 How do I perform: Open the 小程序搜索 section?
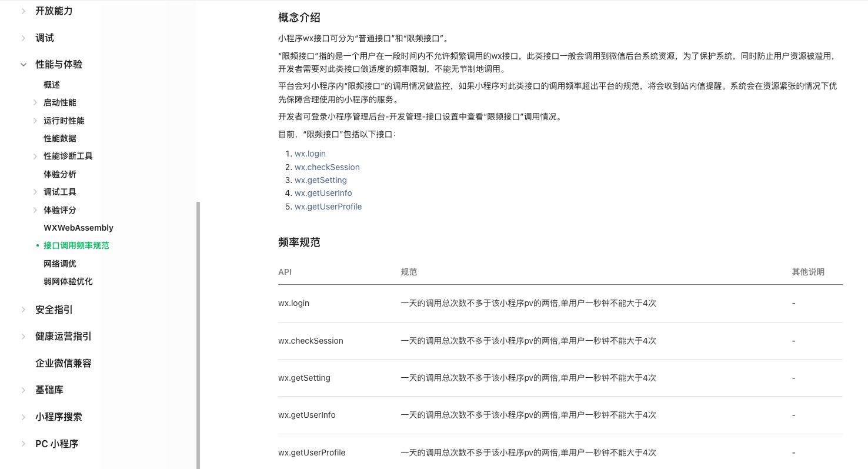[x=59, y=417]
